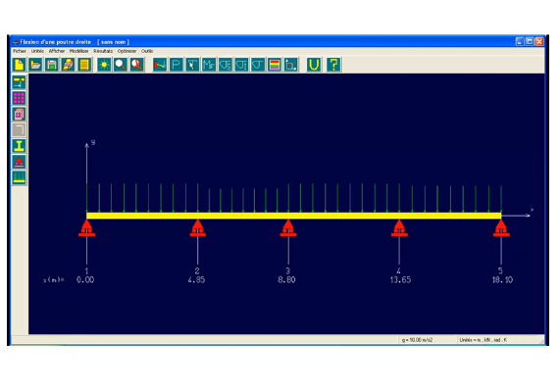Show the deflection curve icon
The image size is (560, 392).
[160, 65]
